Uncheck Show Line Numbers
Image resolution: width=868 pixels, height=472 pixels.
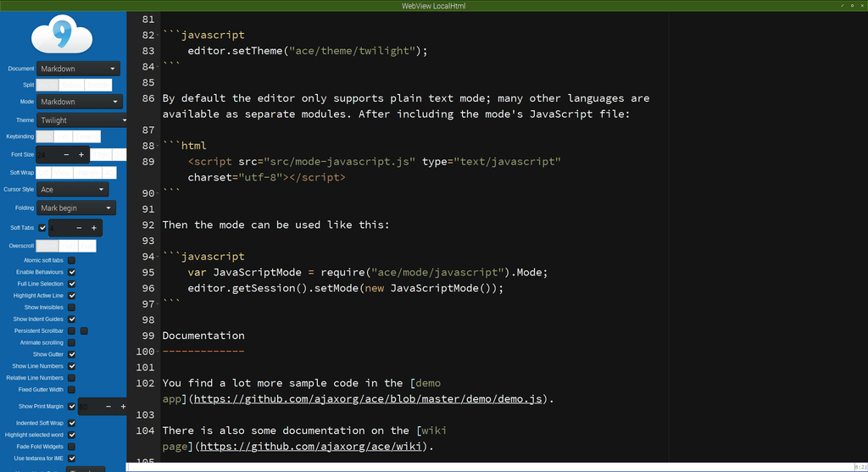point(71,366)
